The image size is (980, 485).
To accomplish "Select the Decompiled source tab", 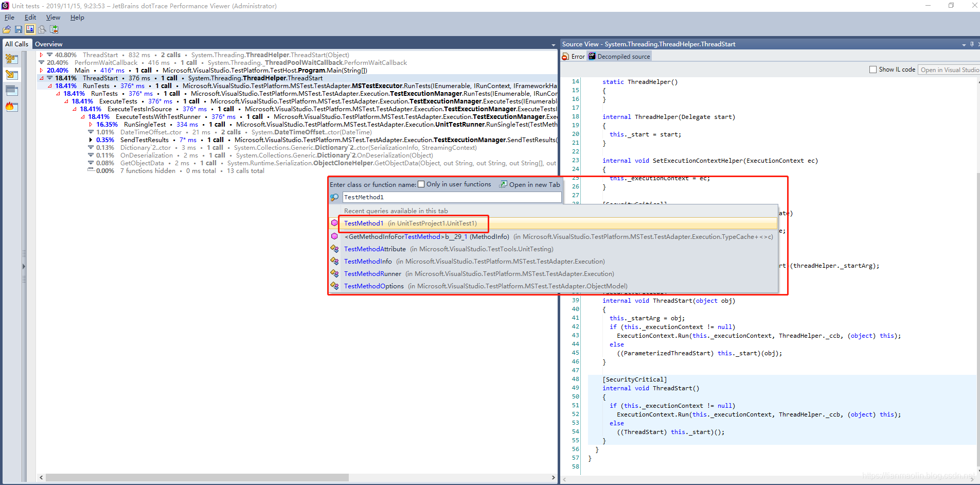I will [x=619, y=57].
